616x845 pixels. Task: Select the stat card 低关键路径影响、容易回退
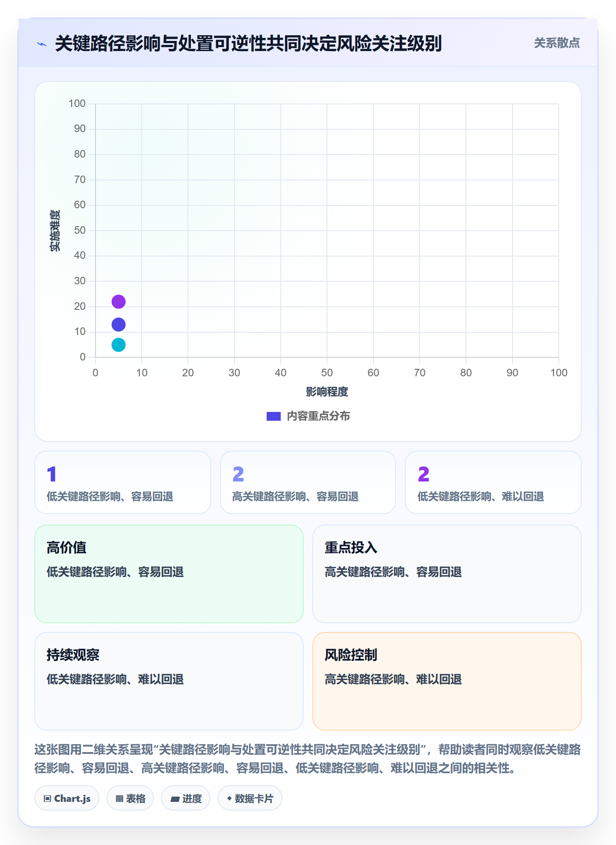123,482
